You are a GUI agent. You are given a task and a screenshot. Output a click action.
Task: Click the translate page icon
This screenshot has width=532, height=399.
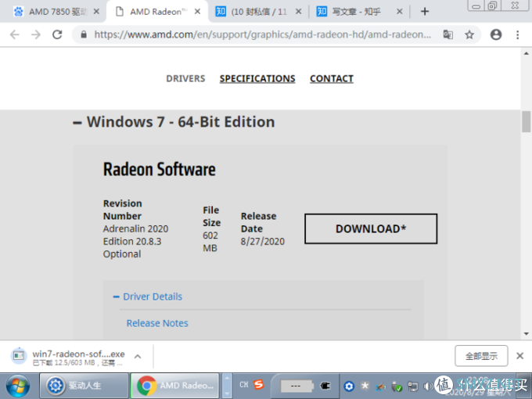[448, 34]
